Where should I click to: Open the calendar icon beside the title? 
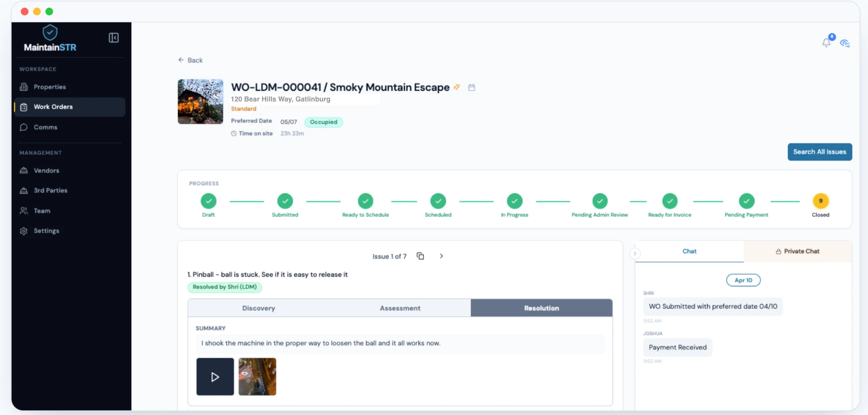(x=472, y=87)
